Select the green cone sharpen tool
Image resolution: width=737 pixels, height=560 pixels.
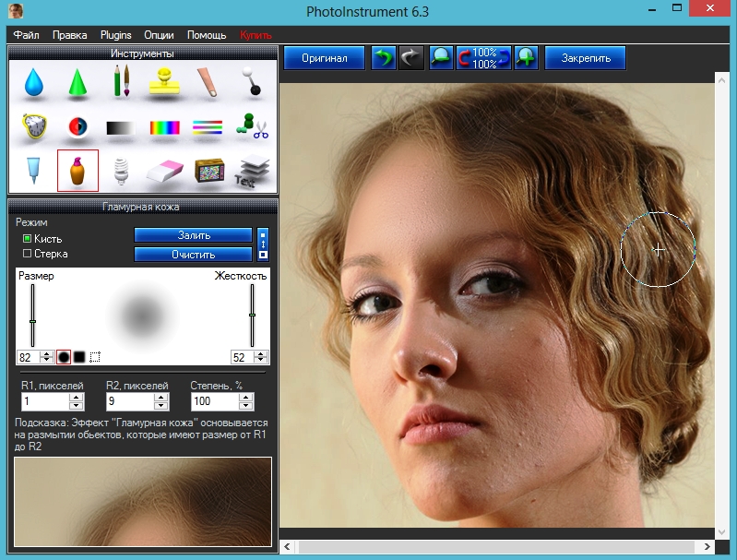[x=77, y=83]
